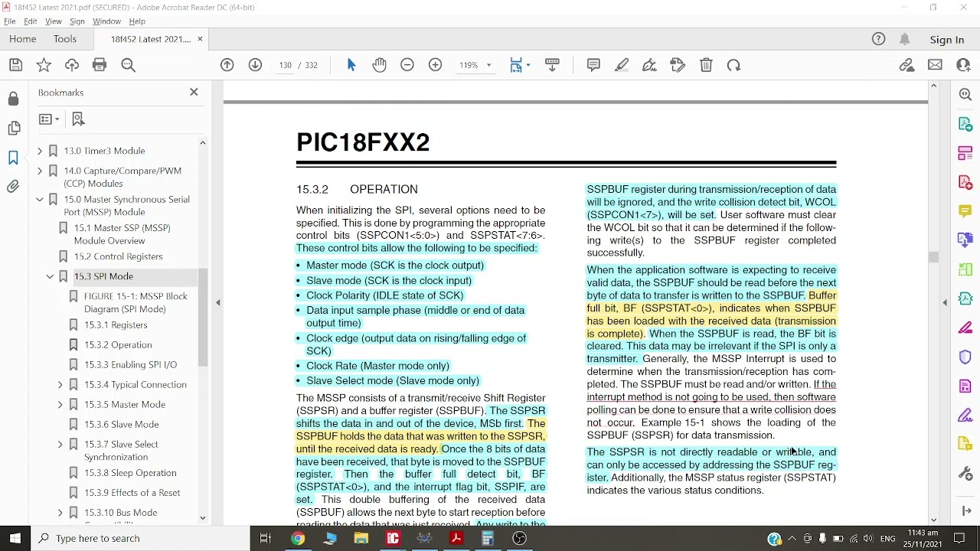Click the Windows taskbar search box
Image resolution: width=980 pixels, height=551 pixels.
141,538
